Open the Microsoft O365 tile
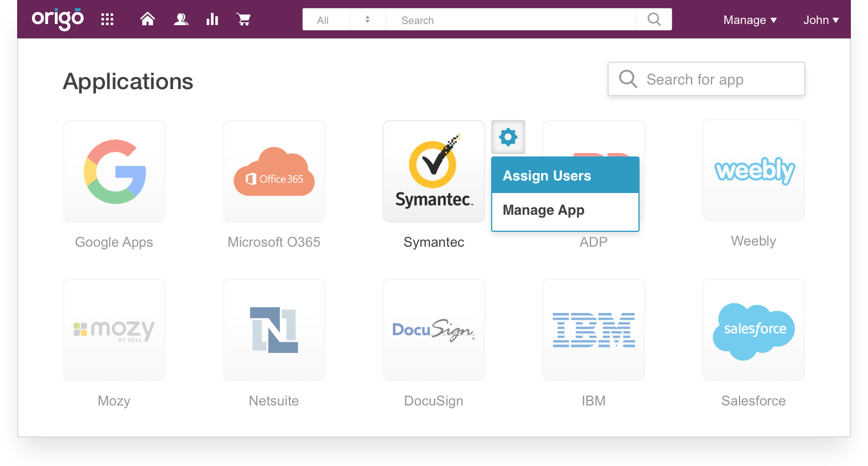Image resolution: width=868 pixels, height=466 pixels. 274,171
